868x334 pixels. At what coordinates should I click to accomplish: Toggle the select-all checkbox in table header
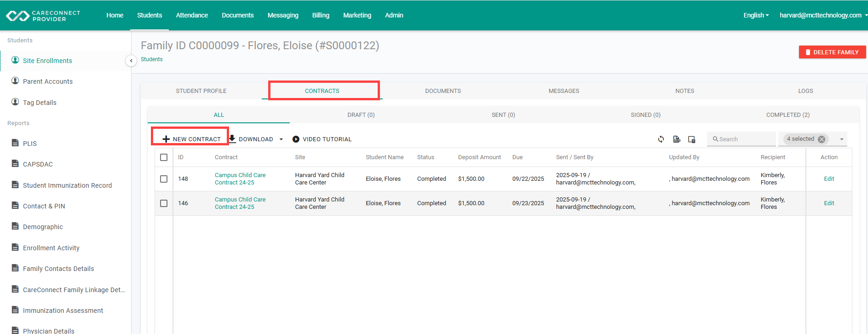tap(164, 157)
